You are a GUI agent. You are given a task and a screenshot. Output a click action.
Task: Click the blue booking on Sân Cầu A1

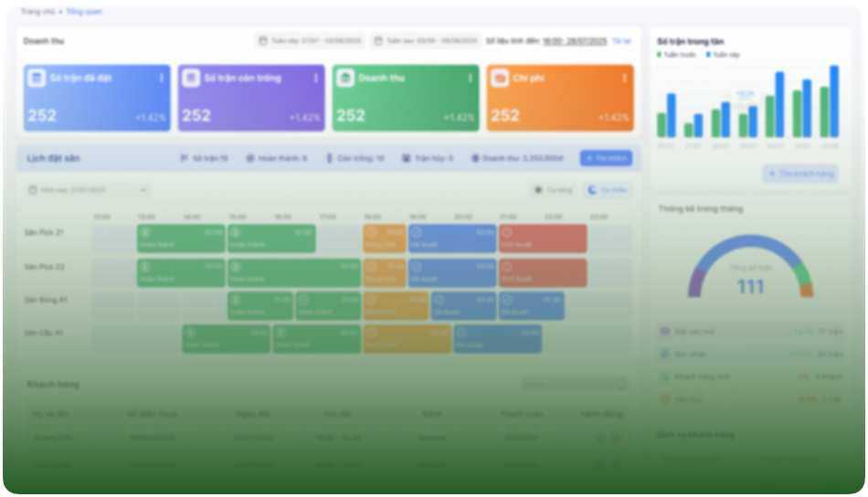point(498,339)
